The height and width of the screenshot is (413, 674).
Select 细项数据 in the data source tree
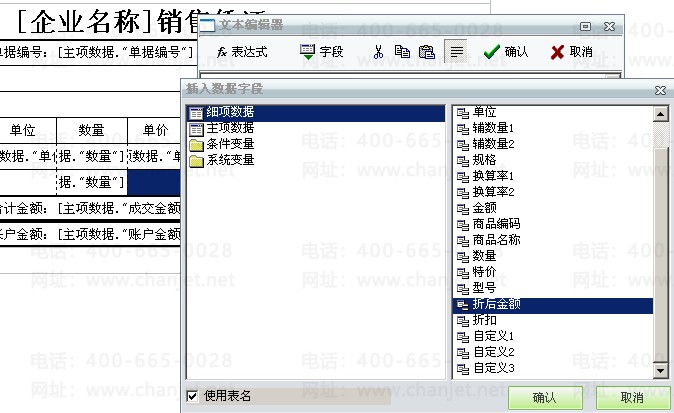[x=229, y=112]
